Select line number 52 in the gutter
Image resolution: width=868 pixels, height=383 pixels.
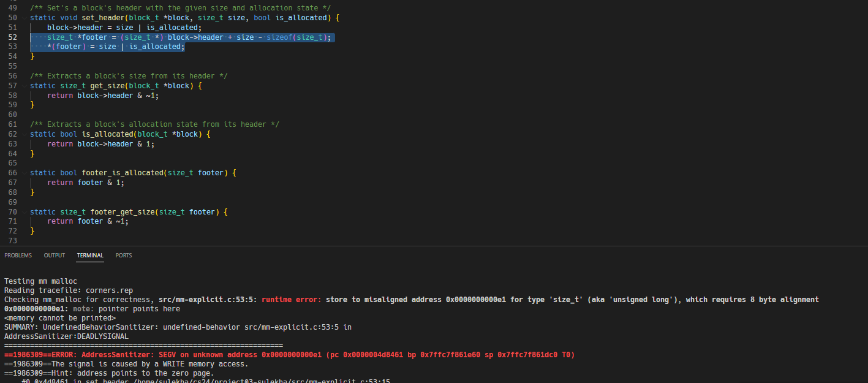pos(13,37)
